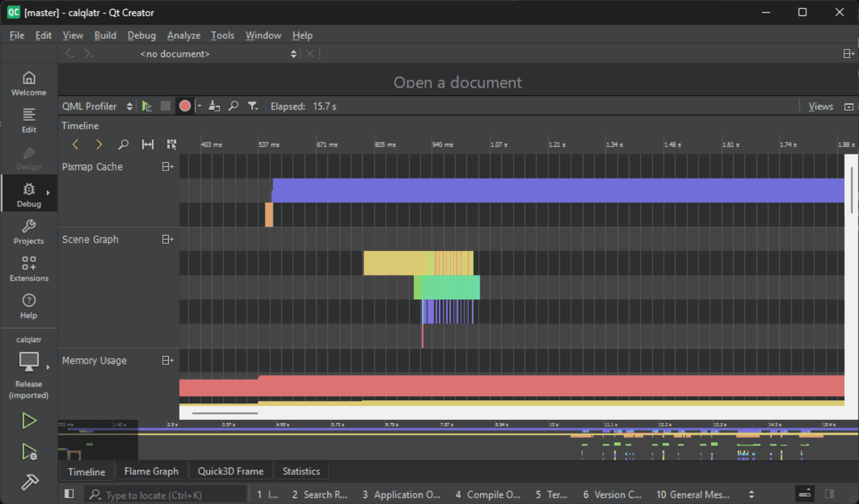Viewport: 859px width, 504px height.
Task: Toggle timeline zoom control magnifier
Action: click(123, 144)
